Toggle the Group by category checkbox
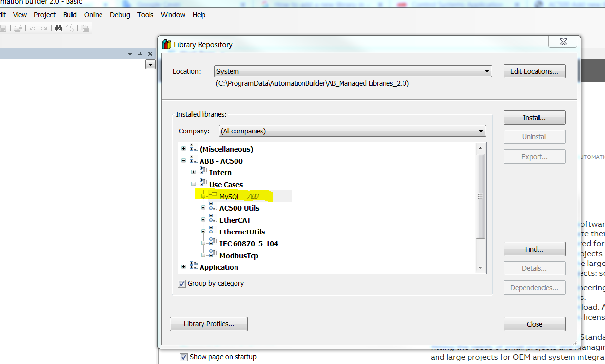 click(182, 284)
